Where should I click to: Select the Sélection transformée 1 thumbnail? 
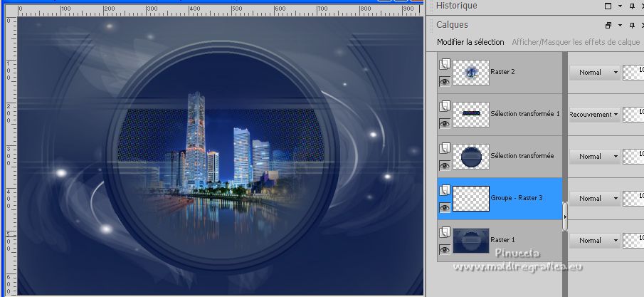[470, 115]
